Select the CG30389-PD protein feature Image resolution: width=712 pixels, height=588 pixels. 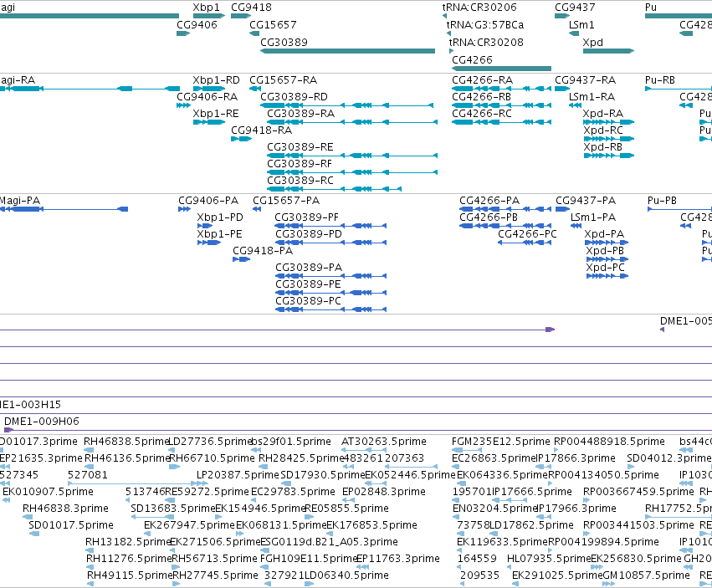tap(330, 243)
